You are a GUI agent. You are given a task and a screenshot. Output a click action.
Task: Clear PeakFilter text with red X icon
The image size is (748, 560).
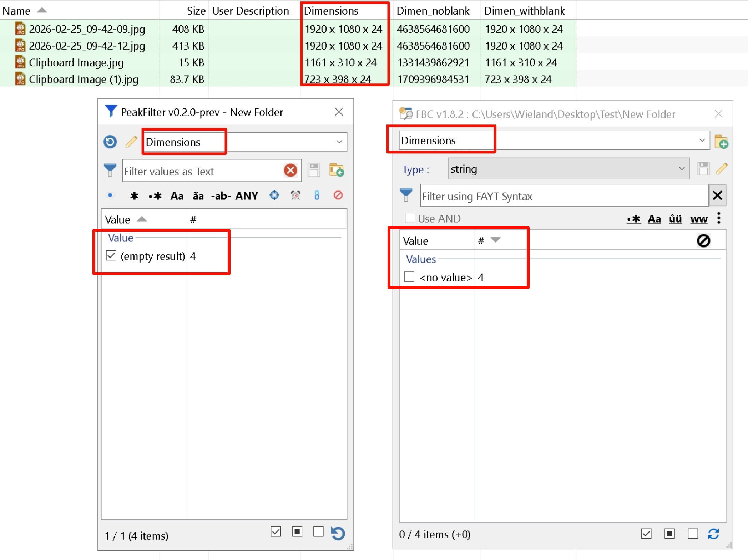290,170
